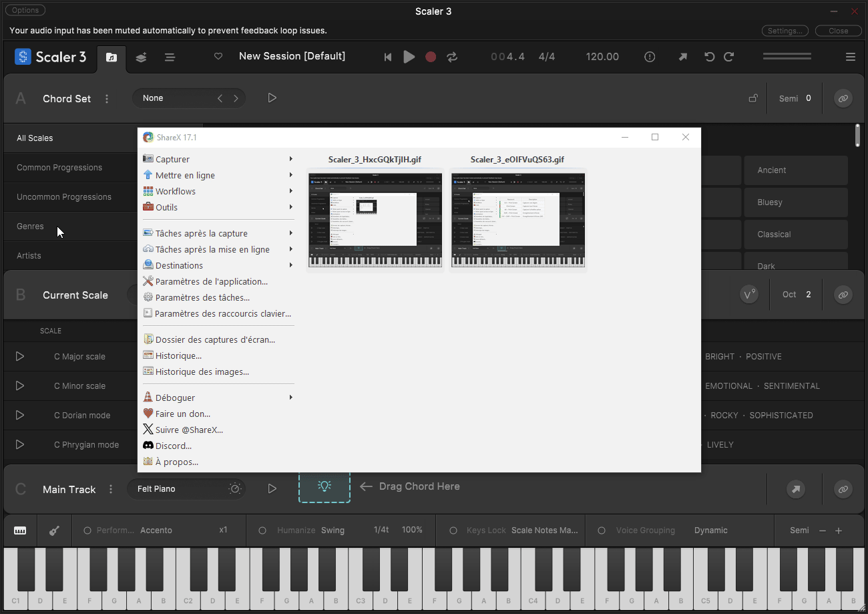Image resolution: width=868 pixels, height=614 pixels.
Task: Click the red Record button
Action: click(x=431, y=57)
